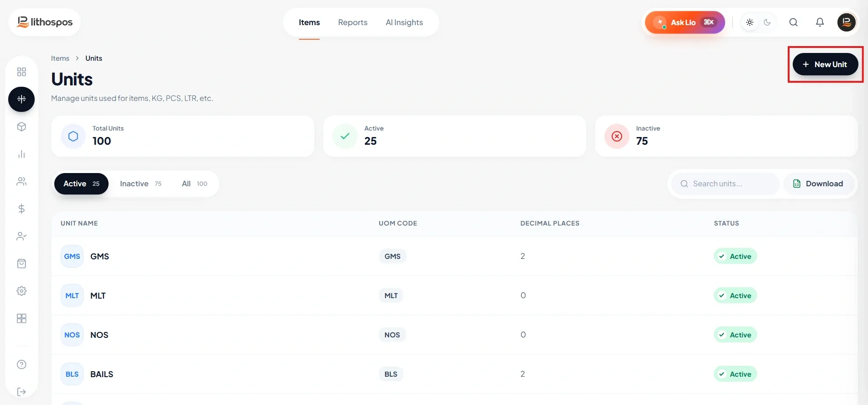The height and width of the screenshot is (405, 868).
Task: Click the Active checkmark card icon
Action: click(345, 136)
